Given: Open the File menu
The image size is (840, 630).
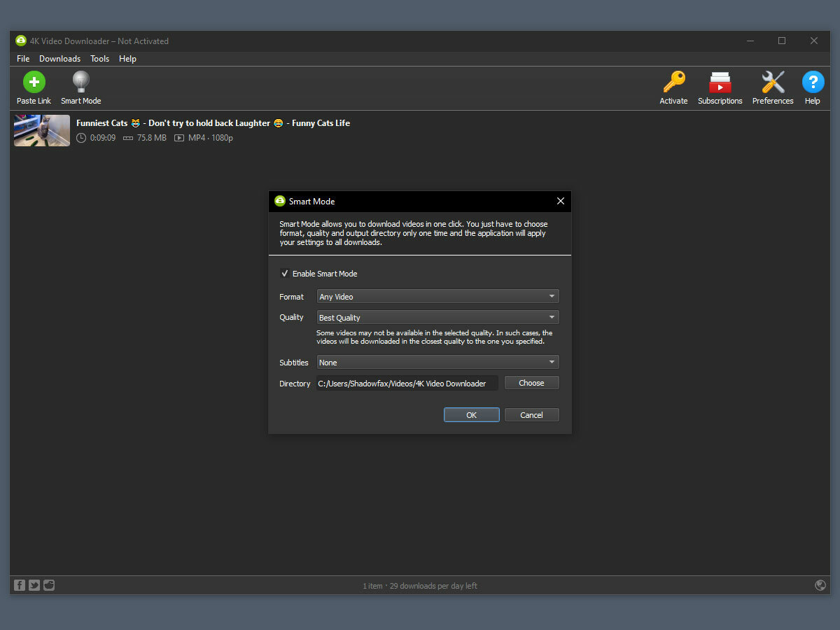Looking at the screenshot, I should click(x=23, y=59).
